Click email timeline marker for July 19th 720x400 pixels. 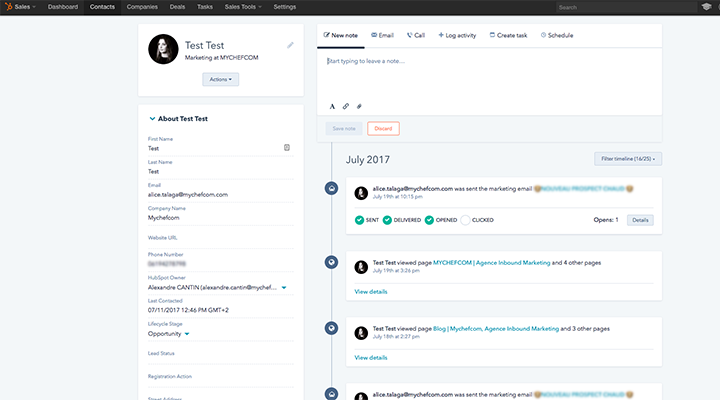click(331, 188)
